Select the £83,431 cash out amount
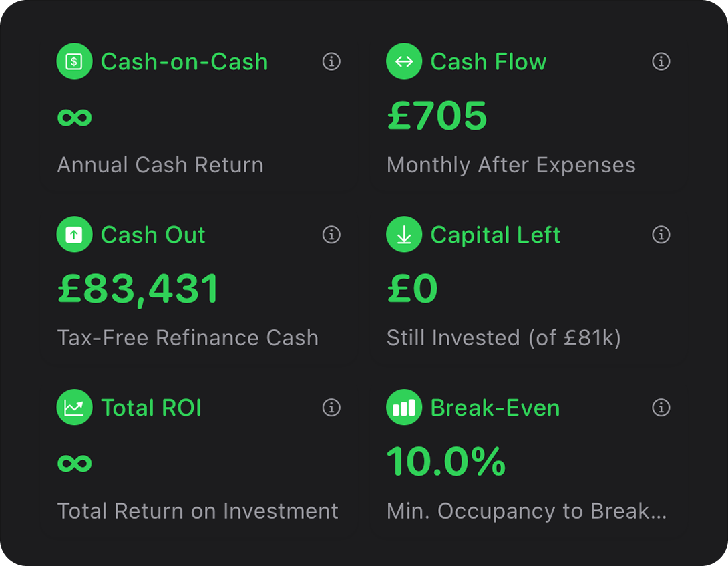This screenshot has width=728, height=566. pos(138,289)
